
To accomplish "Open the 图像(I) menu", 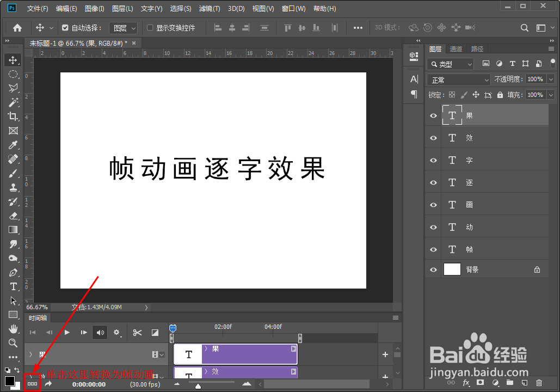I will (95, 9).
